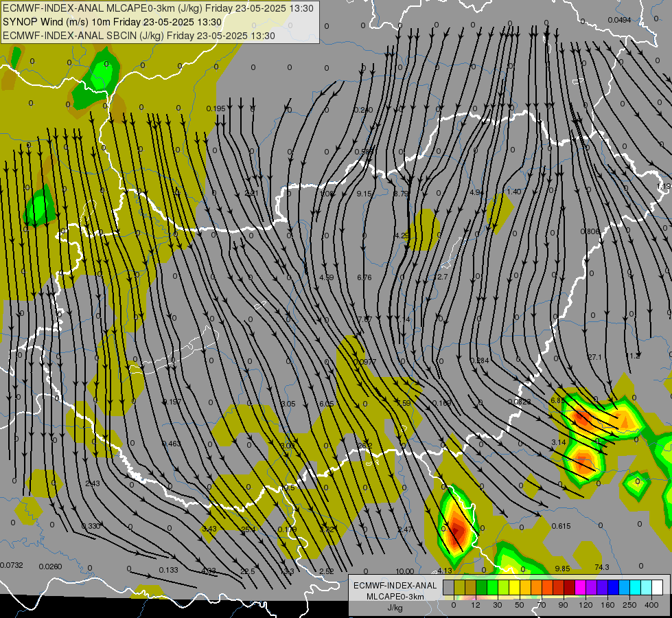The width and height of the screenshot is (672, 618).
Task: Click the legend label MLCAPE0-3km
Action: pos(395,597)
